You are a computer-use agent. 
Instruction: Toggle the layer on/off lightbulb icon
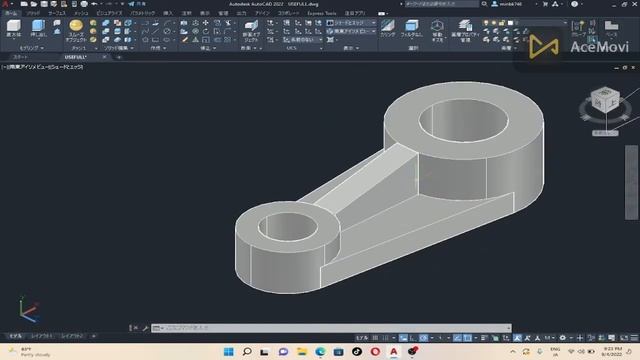click(x=486, y=23)
